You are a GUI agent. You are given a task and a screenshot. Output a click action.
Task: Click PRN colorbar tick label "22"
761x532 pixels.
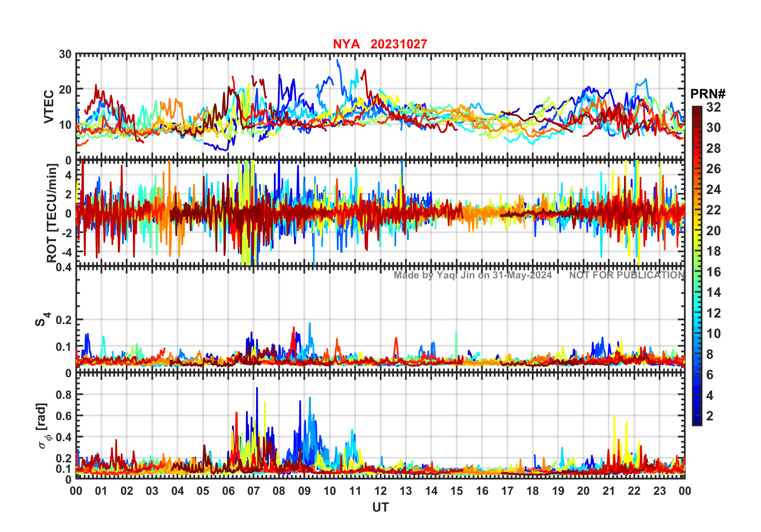click(713, 210)
